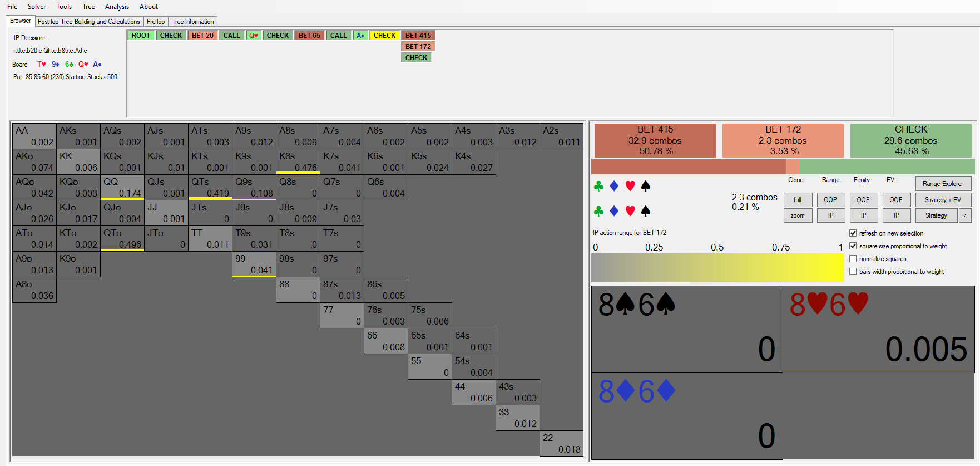Screen dimensions: 980x466
Task: Open the Solver menu
Action: (37, 7)
